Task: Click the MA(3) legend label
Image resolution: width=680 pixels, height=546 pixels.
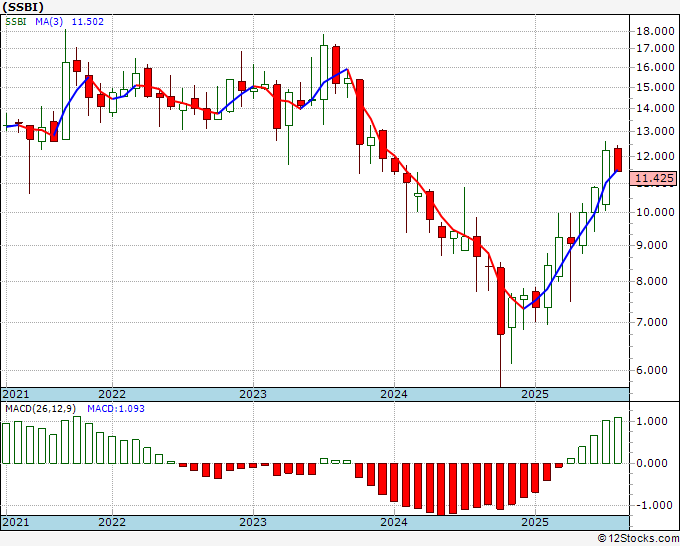Action: click(x=49, y=21)
